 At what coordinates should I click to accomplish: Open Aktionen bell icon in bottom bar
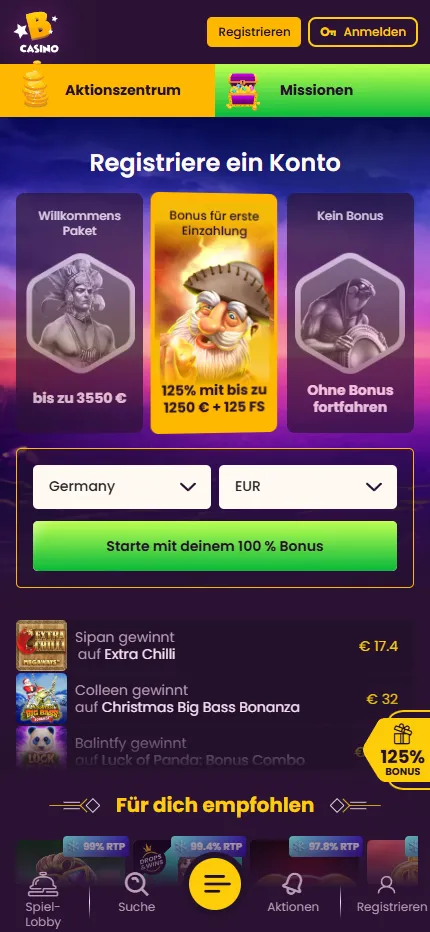pos(293,884)
